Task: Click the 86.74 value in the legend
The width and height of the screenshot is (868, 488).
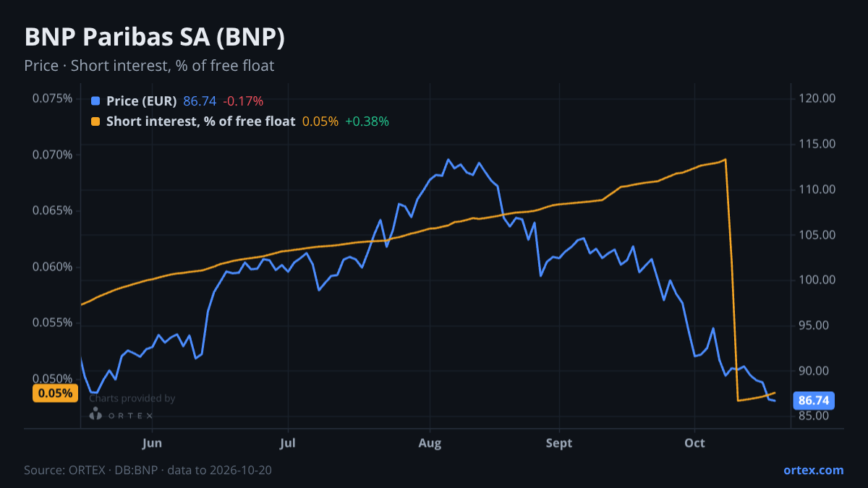Action: [x=200, y=101]
